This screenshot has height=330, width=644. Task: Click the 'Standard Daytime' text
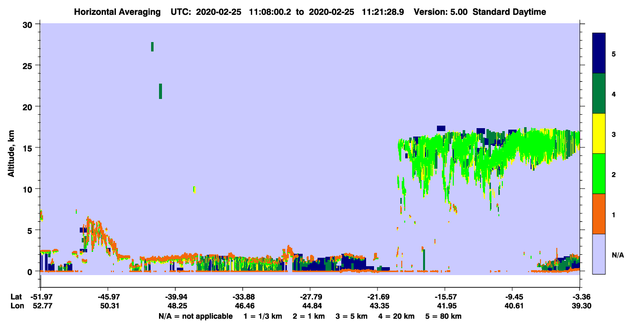tap(509, 12)
